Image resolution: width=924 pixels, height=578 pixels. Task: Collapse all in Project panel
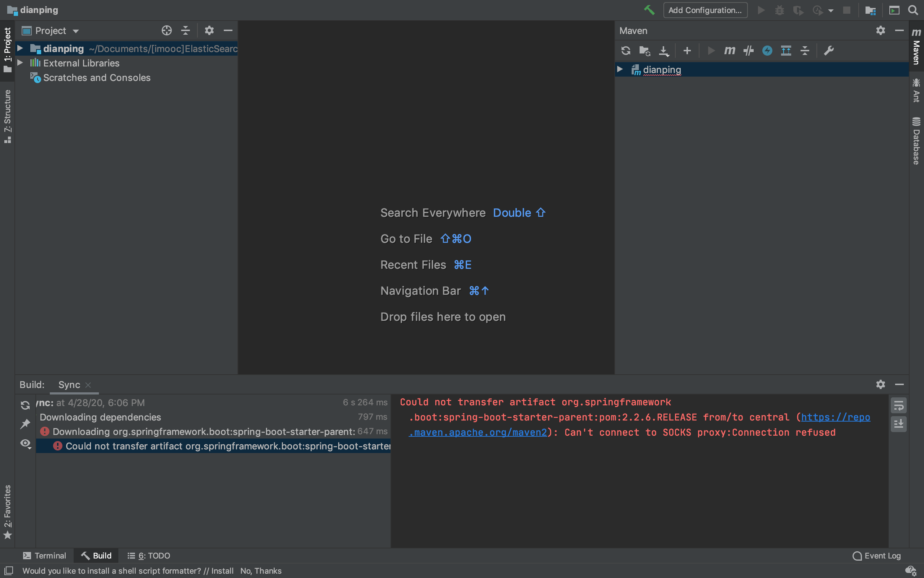coord(186,31)
